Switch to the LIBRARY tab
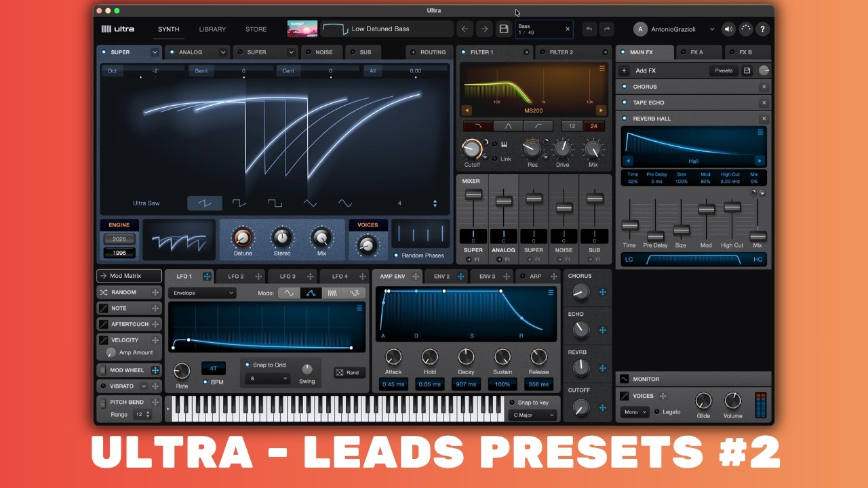Viewport: 868px width, 488px height. point(212,29)
